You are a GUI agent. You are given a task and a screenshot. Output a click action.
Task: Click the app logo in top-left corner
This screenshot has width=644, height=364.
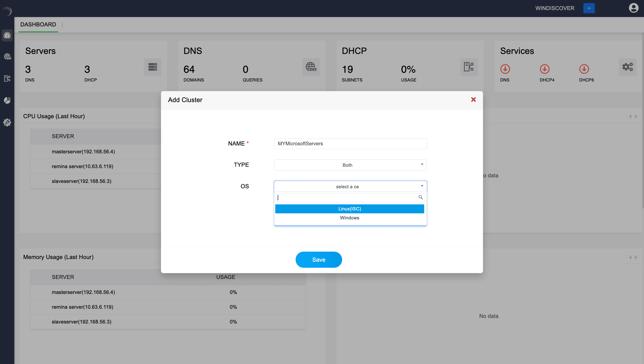7,11
